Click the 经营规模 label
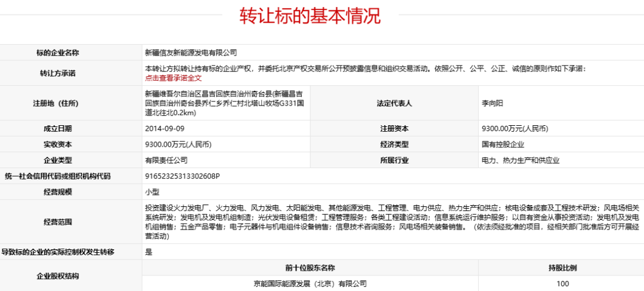The image size is (644, 291). tap(57, 191)
